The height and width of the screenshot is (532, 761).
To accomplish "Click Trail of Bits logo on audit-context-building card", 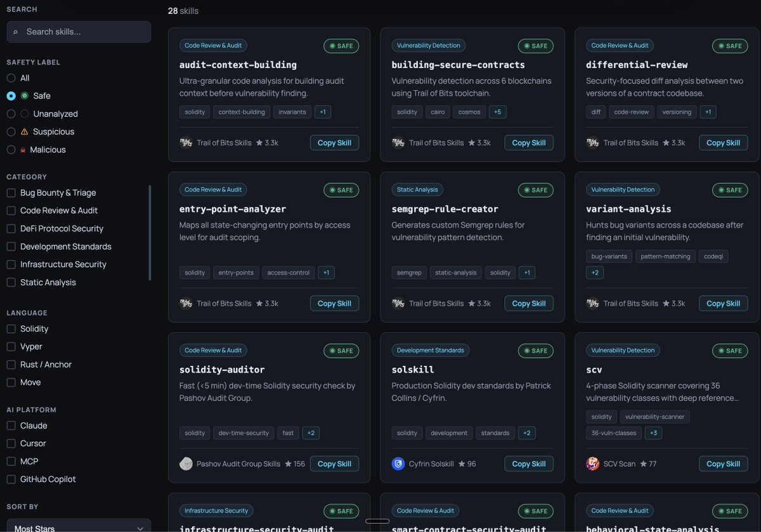I will tap(186, 143).
